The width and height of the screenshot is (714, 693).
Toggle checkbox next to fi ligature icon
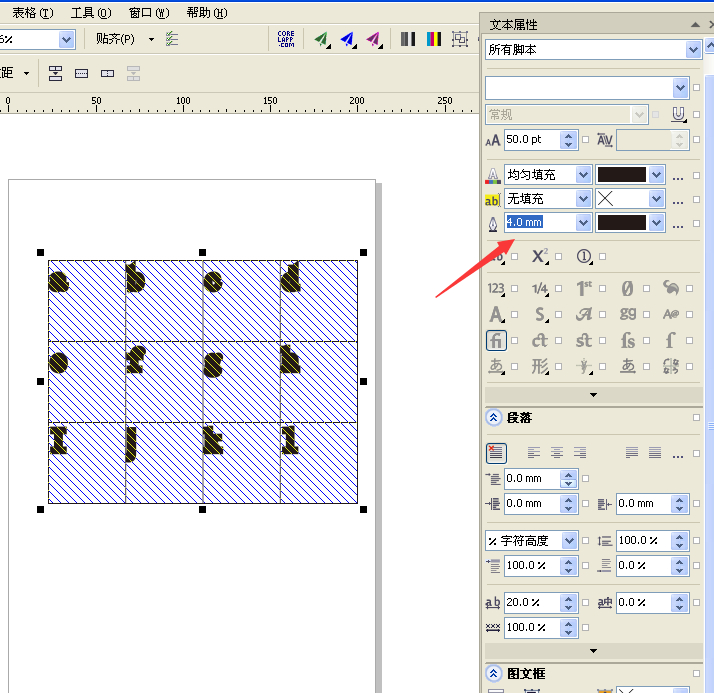(515, 340)
